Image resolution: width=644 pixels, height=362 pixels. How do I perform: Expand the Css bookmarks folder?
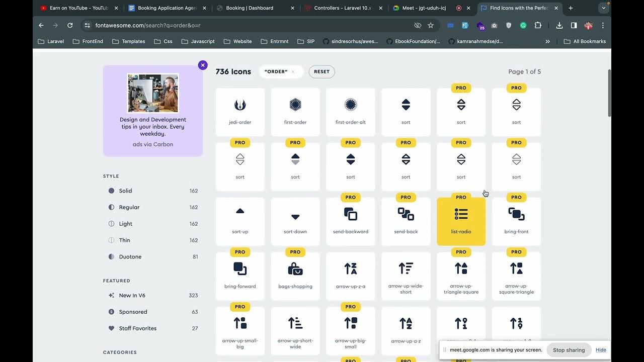pos(164,41)
